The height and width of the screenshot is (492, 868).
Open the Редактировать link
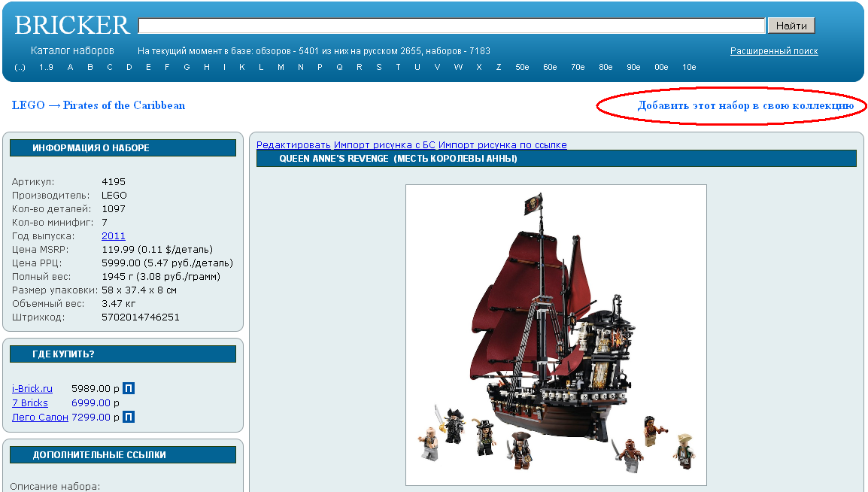(293, 144)
